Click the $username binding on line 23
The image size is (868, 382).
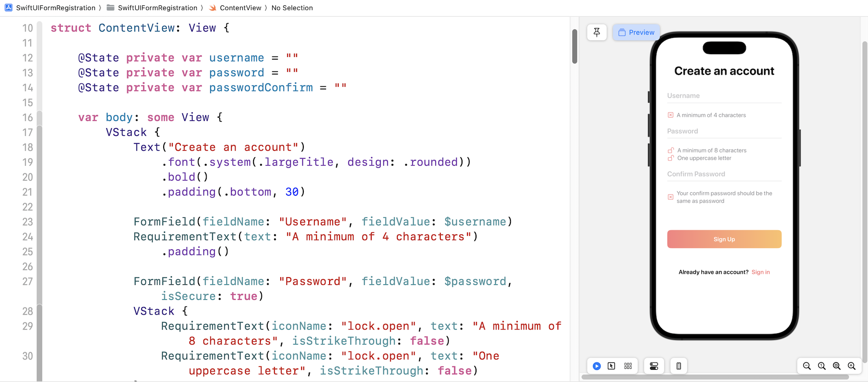point(475,222)
